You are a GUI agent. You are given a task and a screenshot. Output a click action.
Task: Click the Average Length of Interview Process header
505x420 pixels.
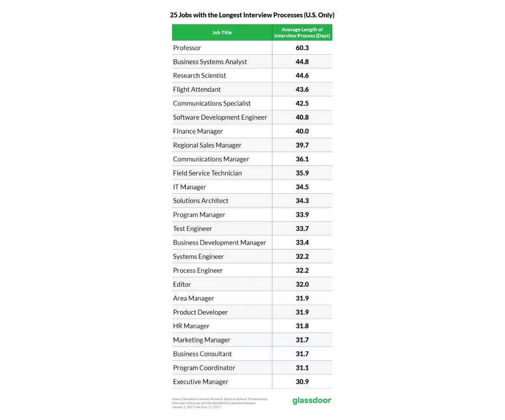[x=302, y=32]
